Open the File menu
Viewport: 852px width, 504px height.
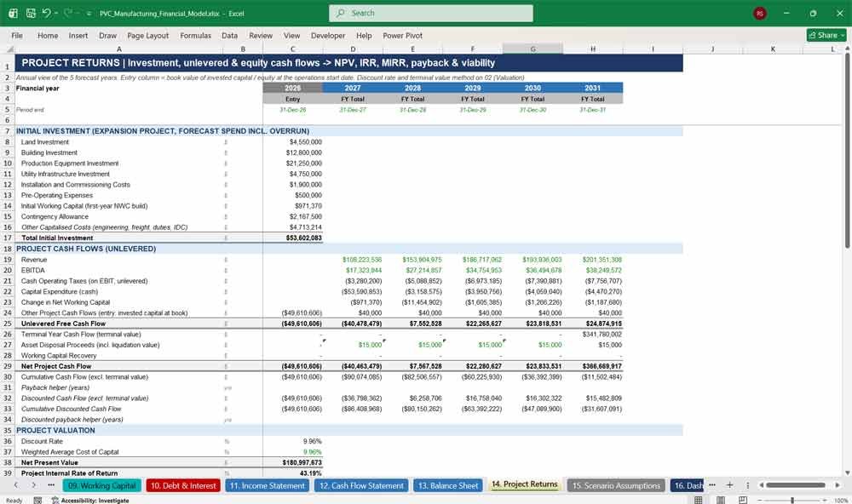(17, 35)
